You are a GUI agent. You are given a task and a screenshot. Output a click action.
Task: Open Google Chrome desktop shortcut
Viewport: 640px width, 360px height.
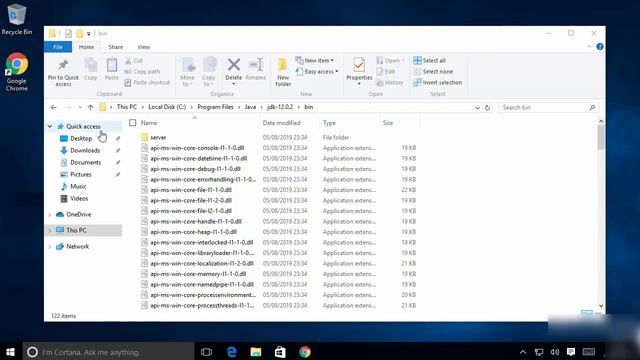point(17,72)
